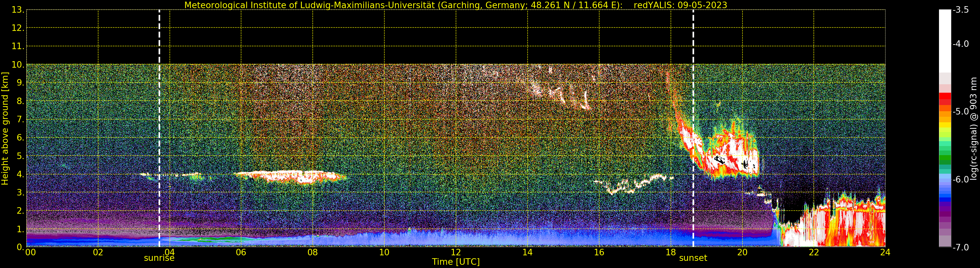
Task: Click the '20' time tick label
Action: (742, 252)
